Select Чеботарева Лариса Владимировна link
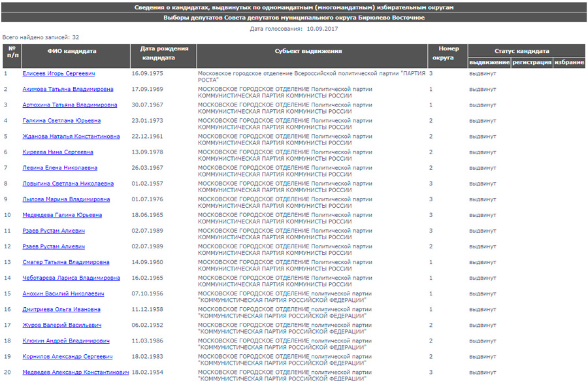This screenshot has height=381, width=588. [71, 278]
